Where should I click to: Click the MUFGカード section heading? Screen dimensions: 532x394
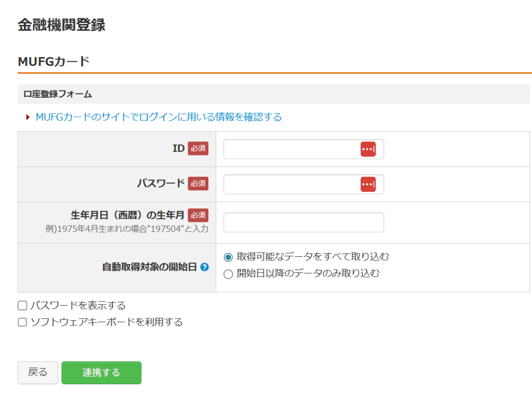[x=54, y=61]
